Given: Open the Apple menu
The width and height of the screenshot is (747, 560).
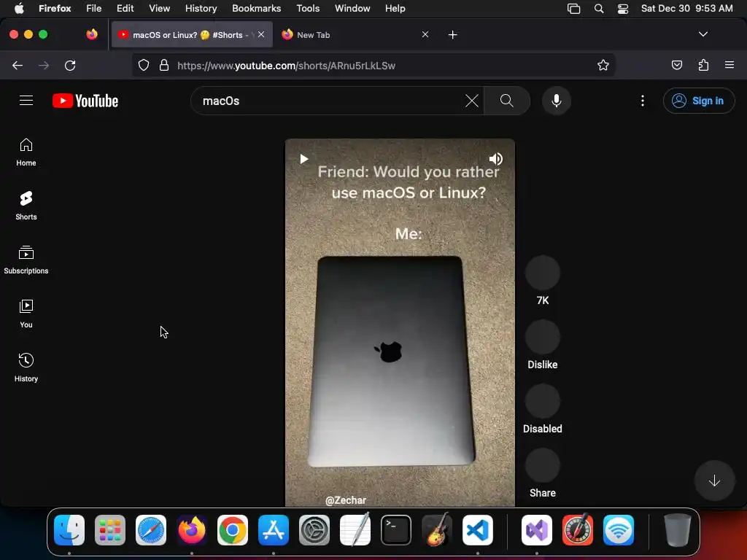Looking at the screenshot, I should pyautogui.click(x=19, y=8).
